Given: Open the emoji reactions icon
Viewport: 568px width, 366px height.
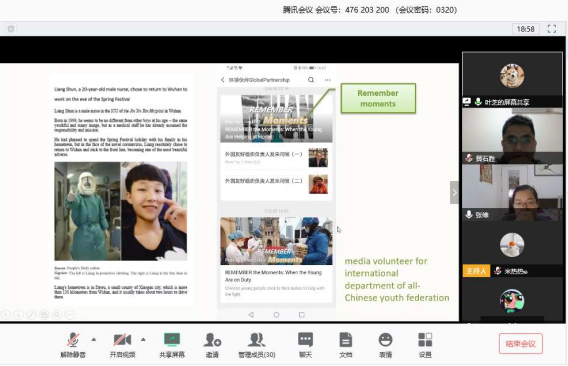Looking at the screenshot, I should coord(385,345).
